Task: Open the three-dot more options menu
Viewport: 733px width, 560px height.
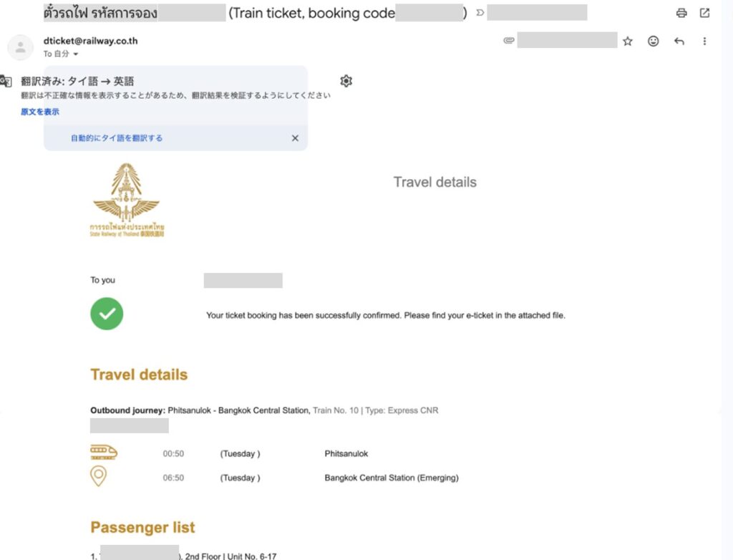Action: point(705,42)
